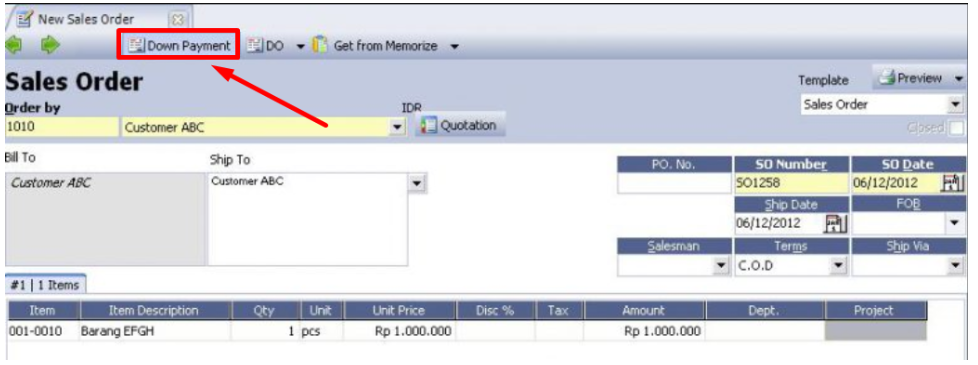Viewport: 978px width, 365px height.
Task: Click the PO. No. input field
Action: (x=674, y=183)
